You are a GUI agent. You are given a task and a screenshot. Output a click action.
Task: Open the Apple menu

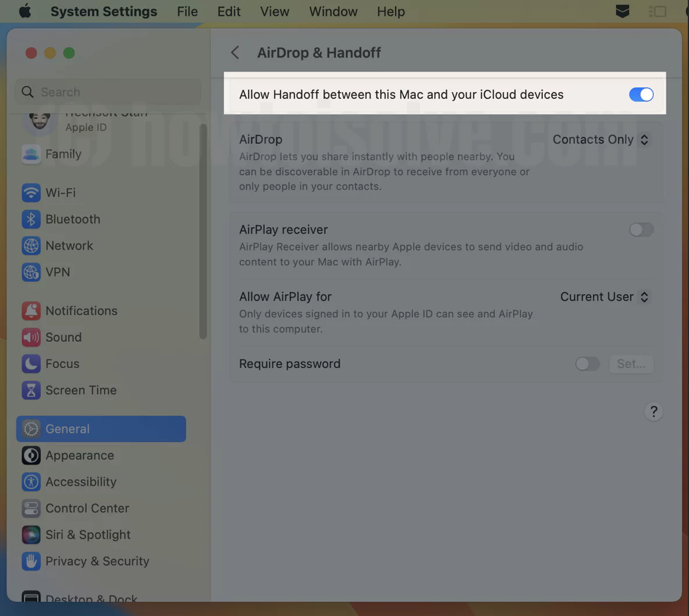click(x=25, y=11)
